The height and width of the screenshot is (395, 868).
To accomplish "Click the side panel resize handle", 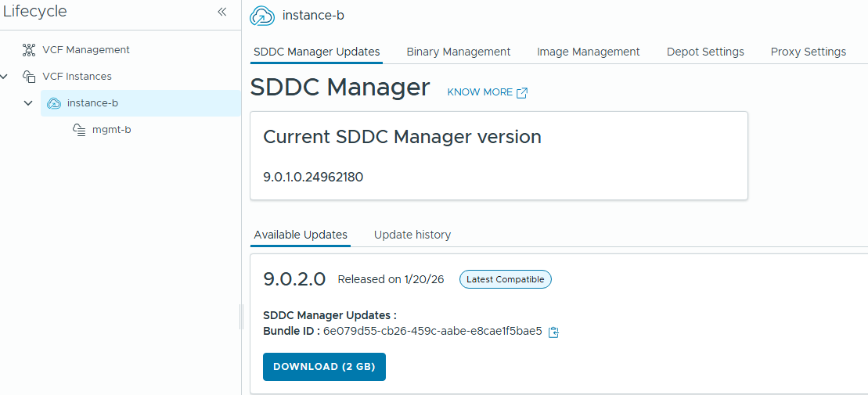I will (241, 317).
